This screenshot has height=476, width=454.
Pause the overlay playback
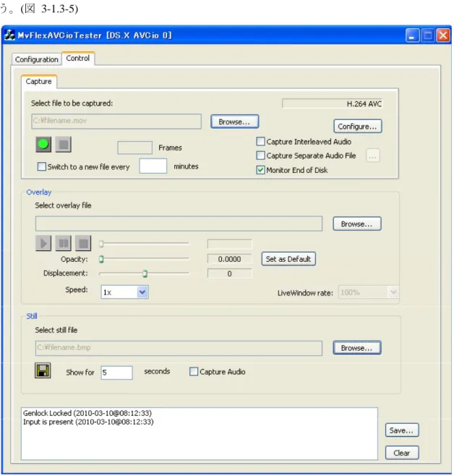click(x=64, y=243)
